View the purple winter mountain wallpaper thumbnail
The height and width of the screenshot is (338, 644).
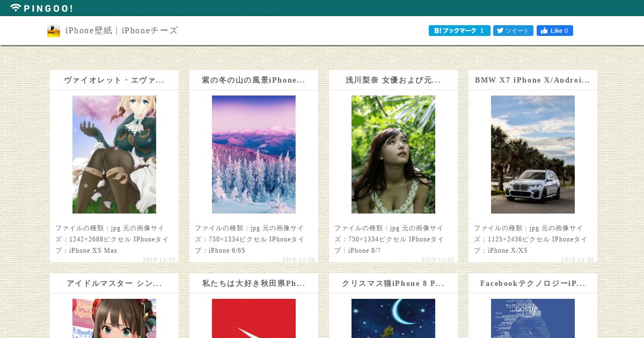[254, 155]
